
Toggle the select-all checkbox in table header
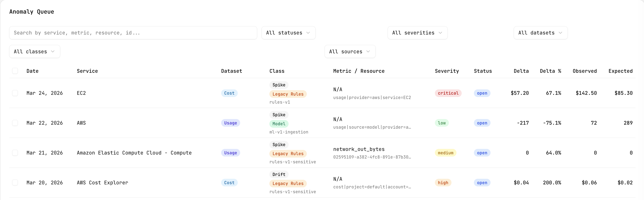coord(15,71)
